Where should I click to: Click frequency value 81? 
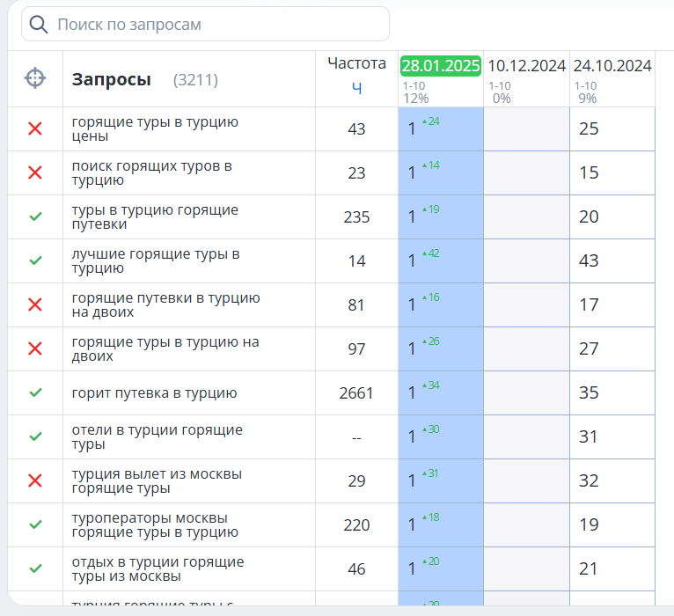tap(356, 305)
